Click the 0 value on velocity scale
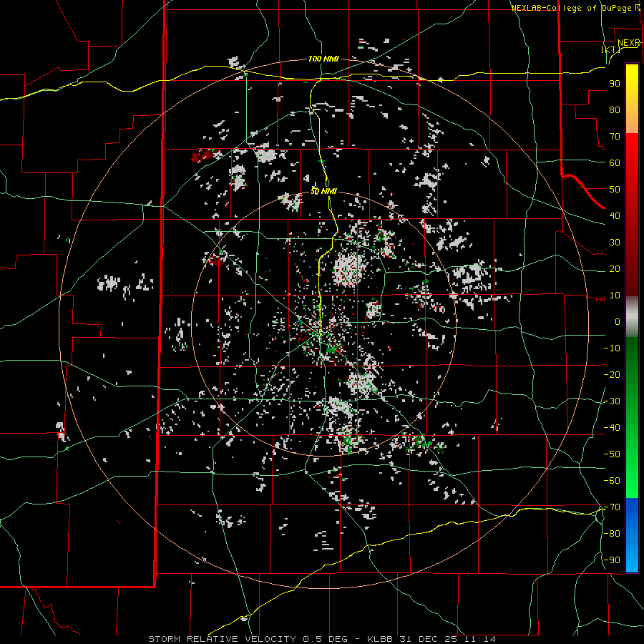The width and height of the screenshot is (644, 644). pos(618,321)
